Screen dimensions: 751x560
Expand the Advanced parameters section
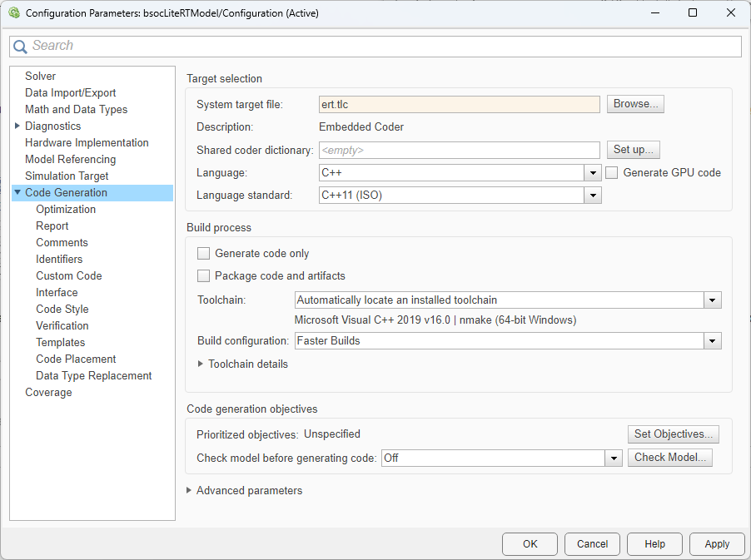click(x=190, y=491)
